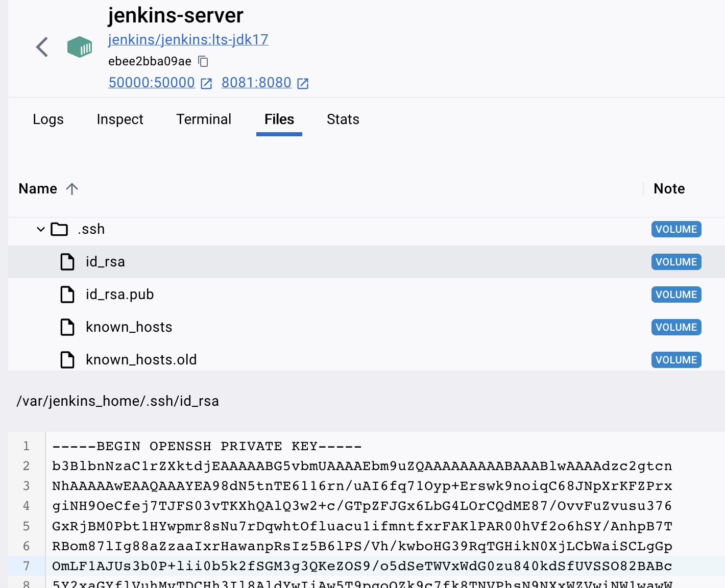Image resolution: width=725 pixels, height=588 pixels.
Task: Click VOLUME badge on known_hosts.old row
Action: [676, 360]
